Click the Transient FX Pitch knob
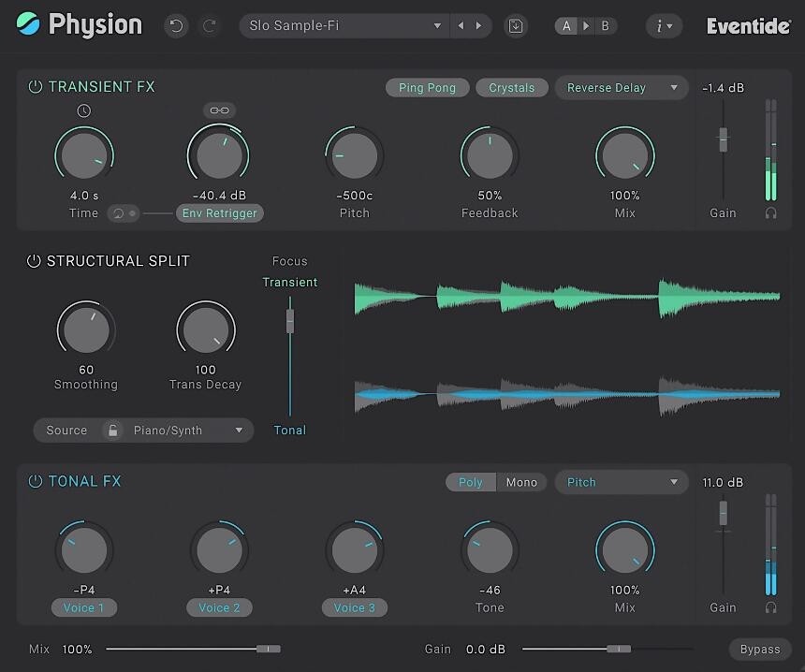The height and width of the screenshot is (672, 805). pos(354,155)
